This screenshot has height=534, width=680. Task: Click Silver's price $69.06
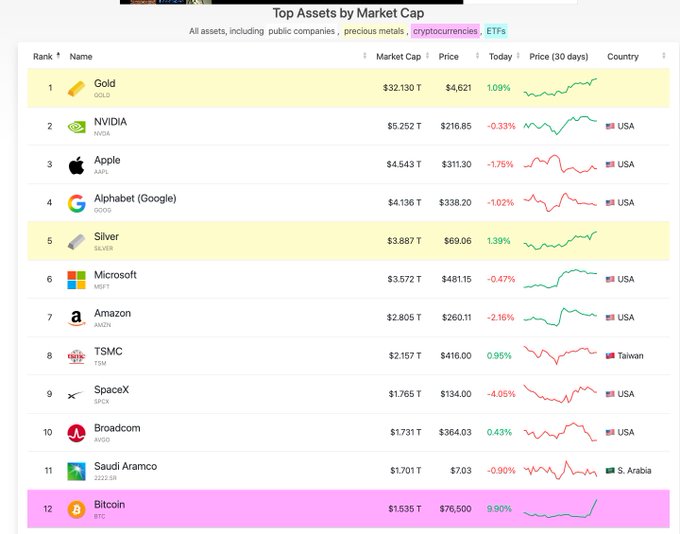click(x=458, y=241)
